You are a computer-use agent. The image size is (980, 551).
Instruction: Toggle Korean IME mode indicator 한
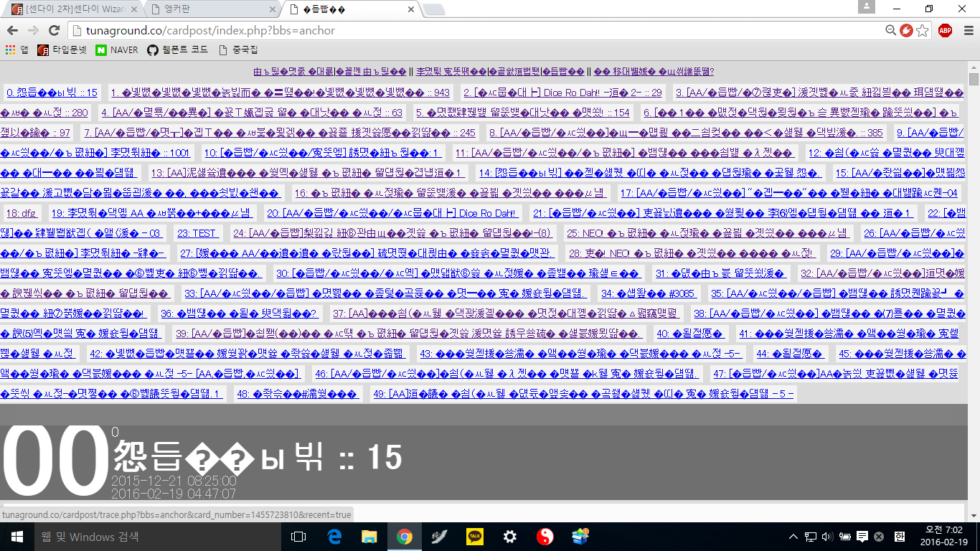coord(900,537)
